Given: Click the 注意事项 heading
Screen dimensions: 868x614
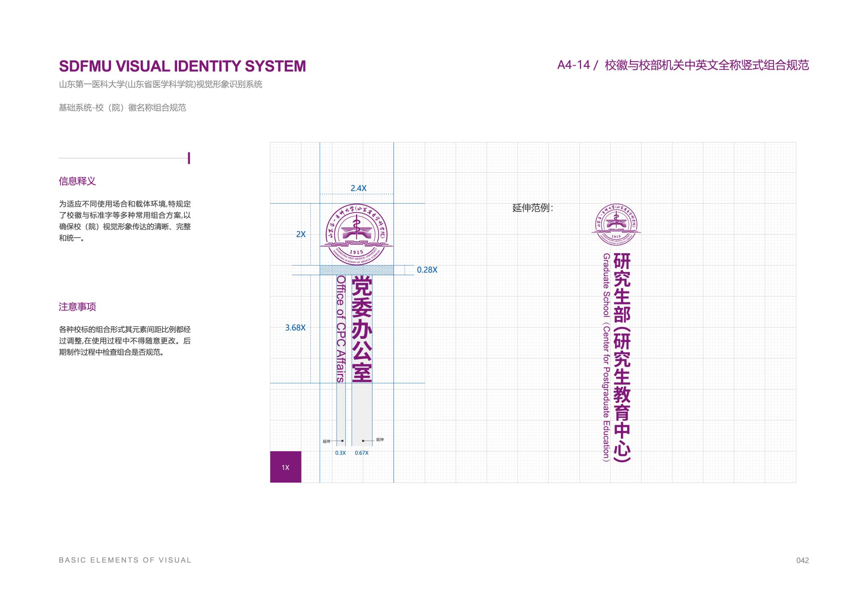Looking at the screenshot, I should coord(77,307).
